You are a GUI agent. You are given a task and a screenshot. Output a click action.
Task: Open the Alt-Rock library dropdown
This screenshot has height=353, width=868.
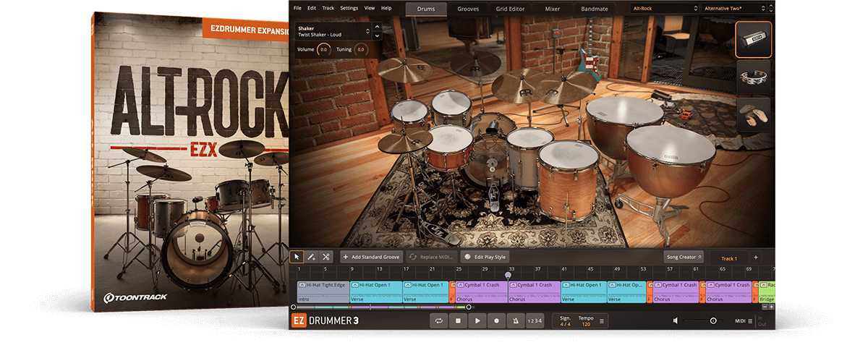pos(662,8)
